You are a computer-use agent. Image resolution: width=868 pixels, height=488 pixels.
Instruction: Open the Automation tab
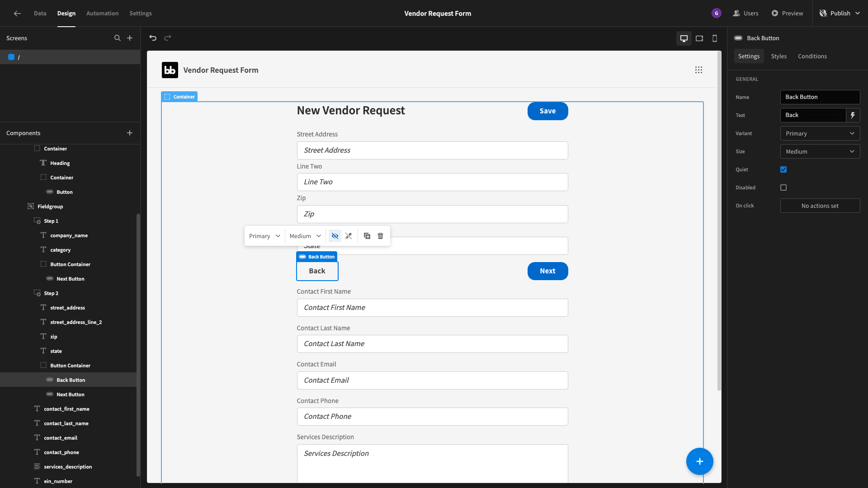(x=103, y=14)
